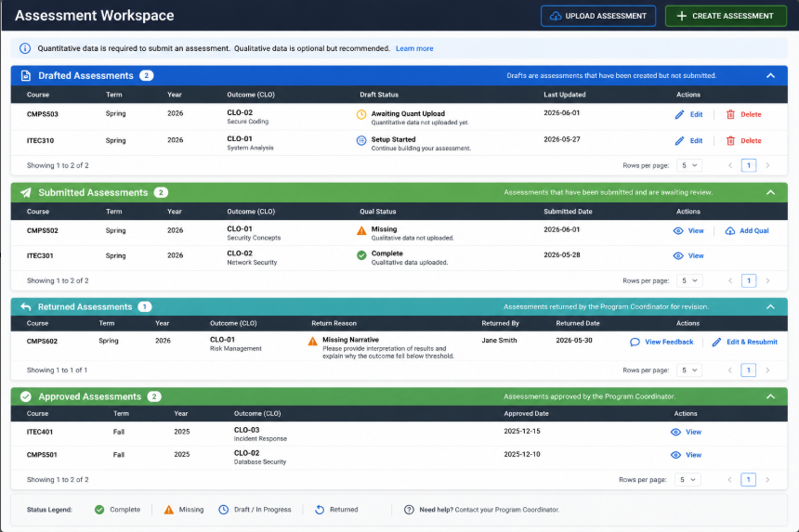Viewport: 799px width, 532px height.
Task: Click the Draft / In Progress legend clock icon
Action: pyautogui.click(x=223, y=510)
